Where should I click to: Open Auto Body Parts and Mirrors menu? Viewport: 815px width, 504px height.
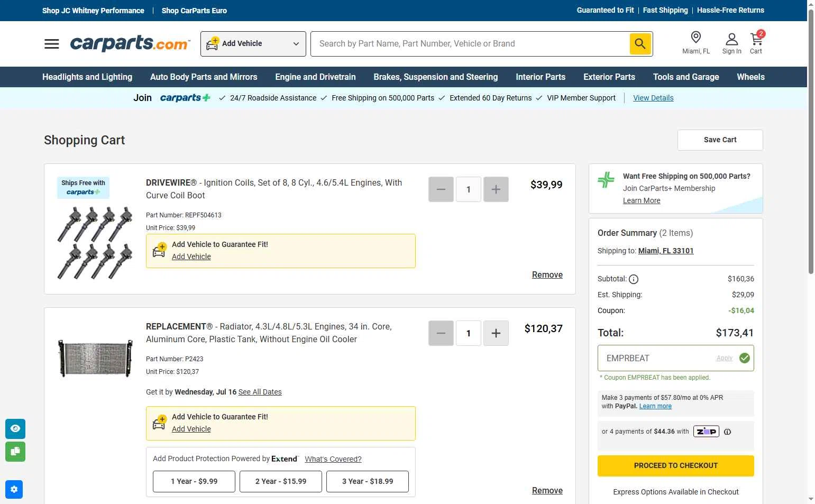click(x=204, y=77)
